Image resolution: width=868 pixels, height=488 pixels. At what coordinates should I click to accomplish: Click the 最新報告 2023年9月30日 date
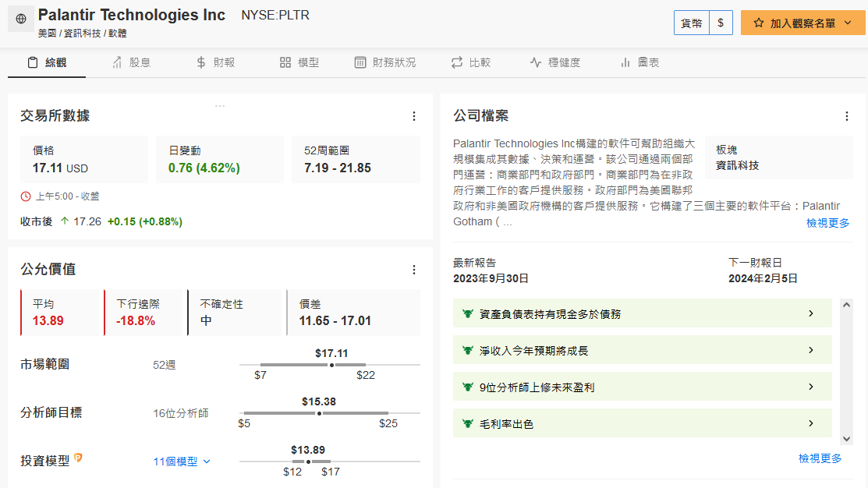coord(491,278)
